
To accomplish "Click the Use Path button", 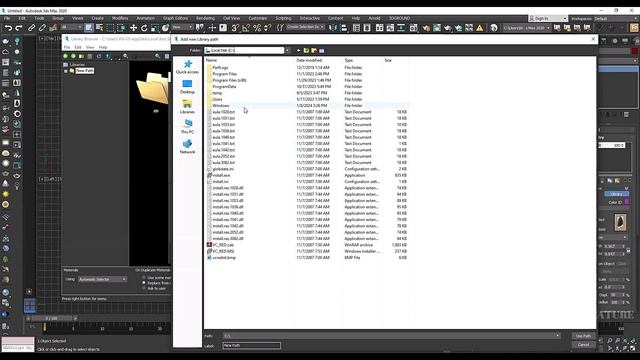I will 583,336.
